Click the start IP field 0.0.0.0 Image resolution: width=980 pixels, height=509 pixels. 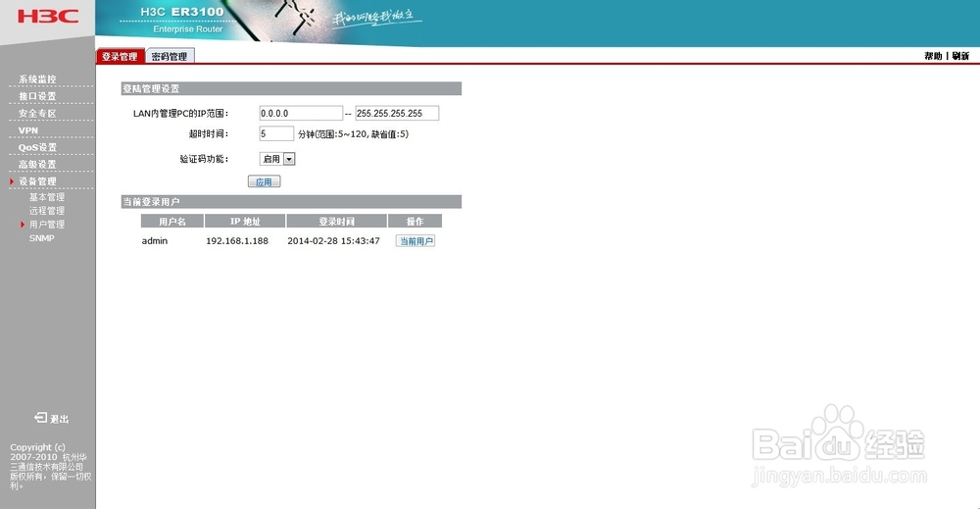pyautogui.click(x=301, y=113)
